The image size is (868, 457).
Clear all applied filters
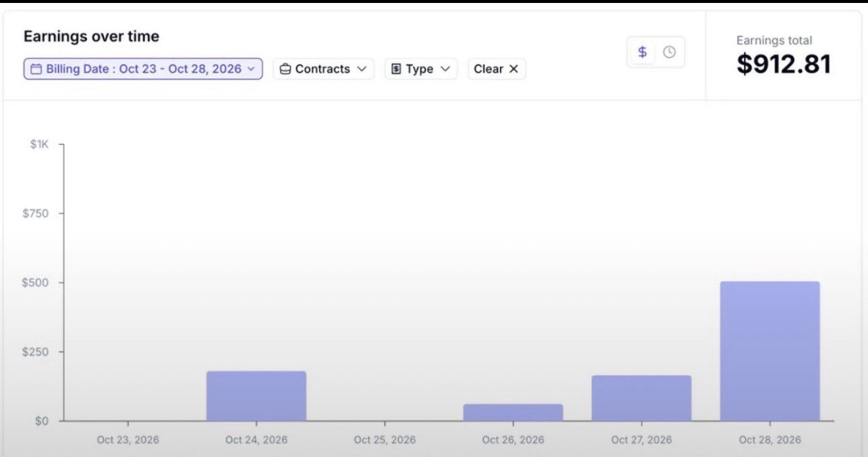pos(496,69)
